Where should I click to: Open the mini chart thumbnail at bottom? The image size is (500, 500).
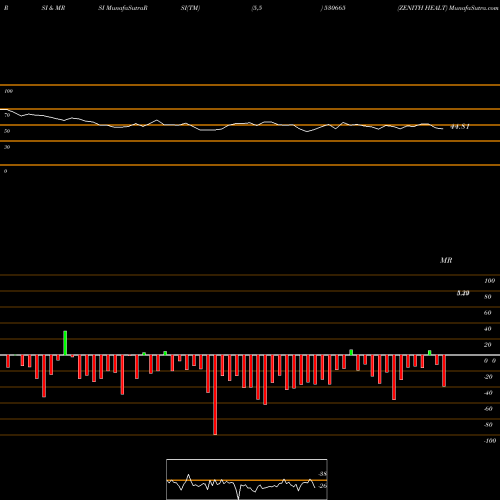click(247, 479)
